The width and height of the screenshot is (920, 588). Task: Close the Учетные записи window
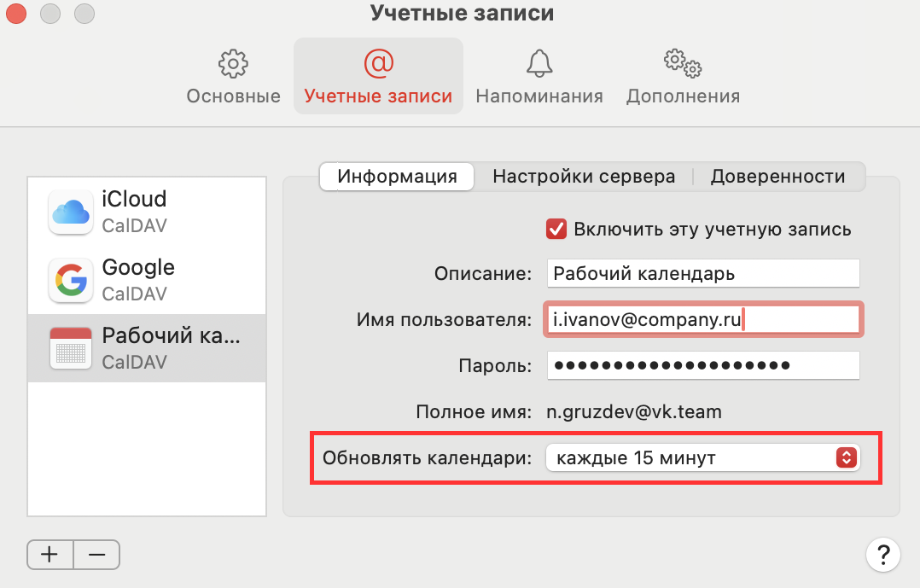[17, 14]
